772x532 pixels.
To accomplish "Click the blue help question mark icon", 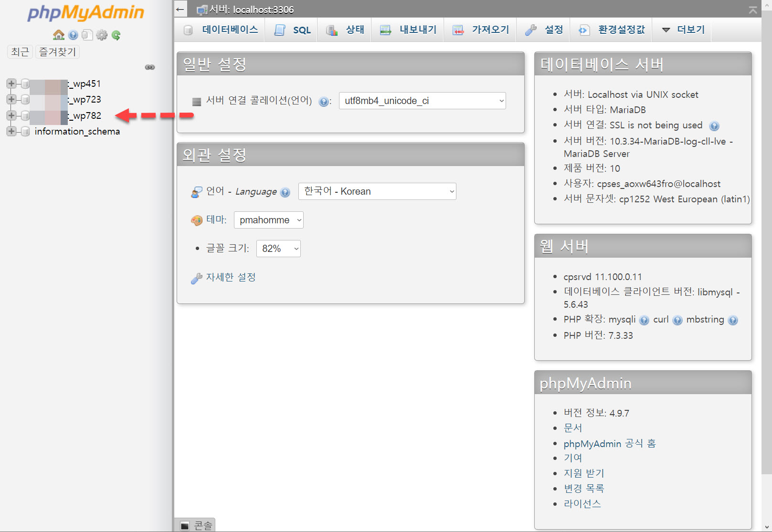I will [73, 35].
